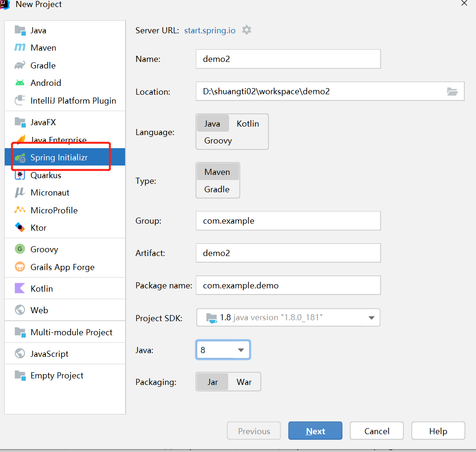Open the start.spring.io server link
Screen dimensions: 476x452
209,30
